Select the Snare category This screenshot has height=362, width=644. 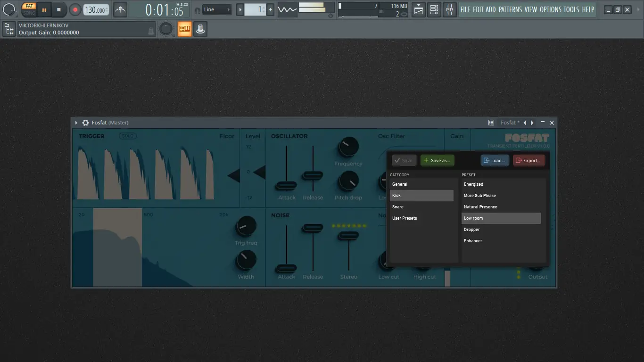point(421,207)
